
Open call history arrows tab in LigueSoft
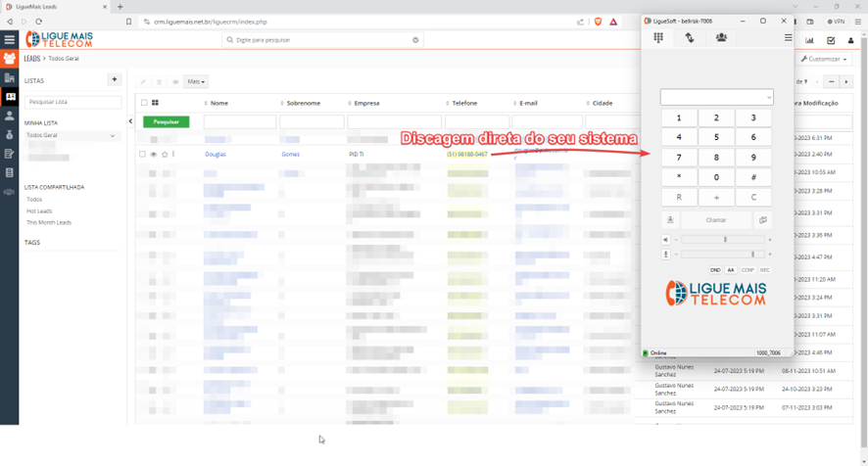(689, 37)
